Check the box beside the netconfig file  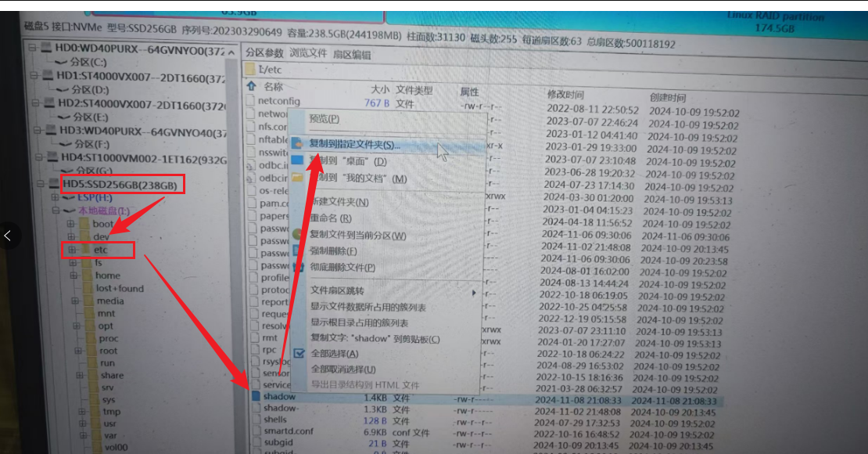point(251,101)
